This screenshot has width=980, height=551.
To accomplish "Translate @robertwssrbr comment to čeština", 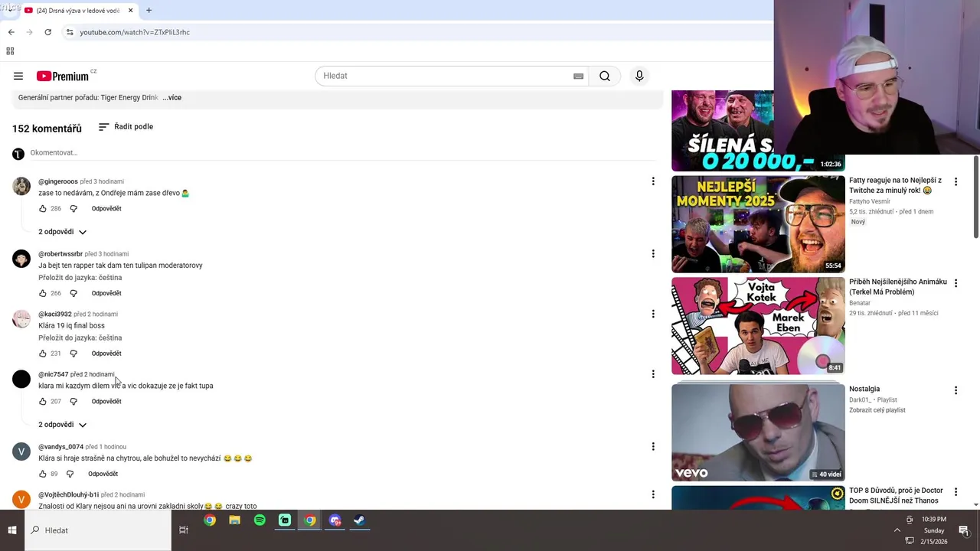I will coord(80,277).
